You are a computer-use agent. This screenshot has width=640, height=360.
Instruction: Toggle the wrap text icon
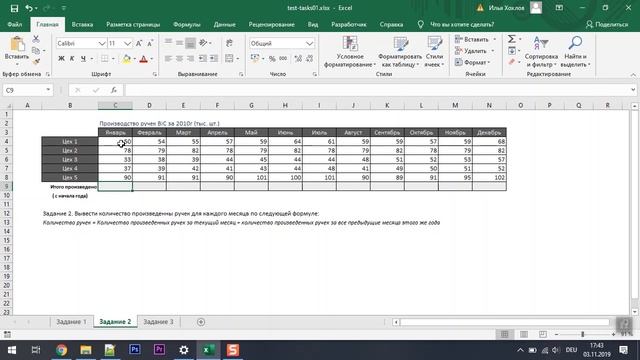pyautogui.click(x=229, y=42)
